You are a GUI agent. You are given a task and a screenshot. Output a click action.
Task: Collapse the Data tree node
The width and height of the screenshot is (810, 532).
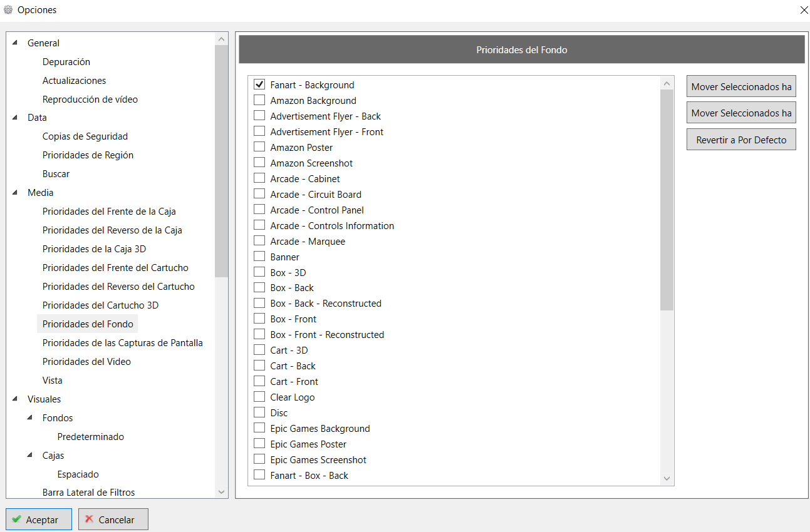(15, 117)
